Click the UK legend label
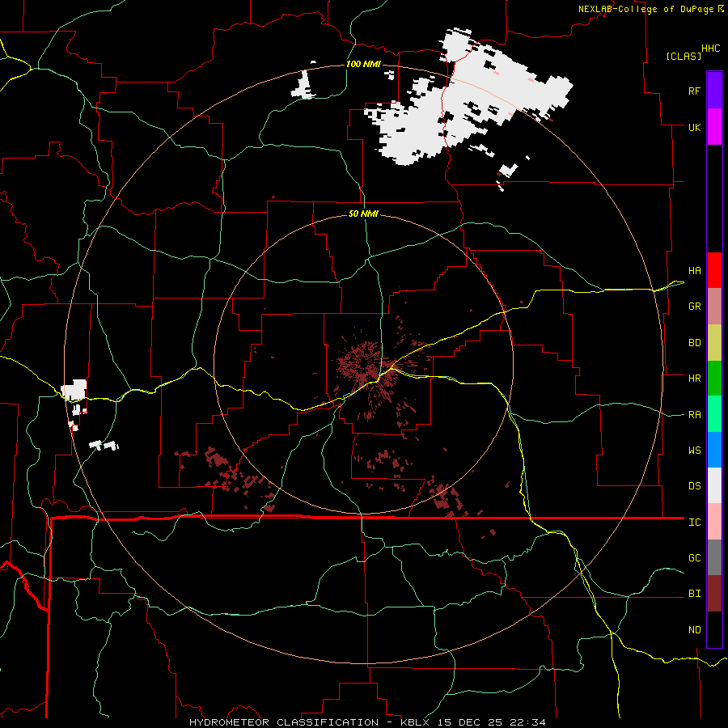The width and height of the screenshot is (728, 728). pos(694,127)
